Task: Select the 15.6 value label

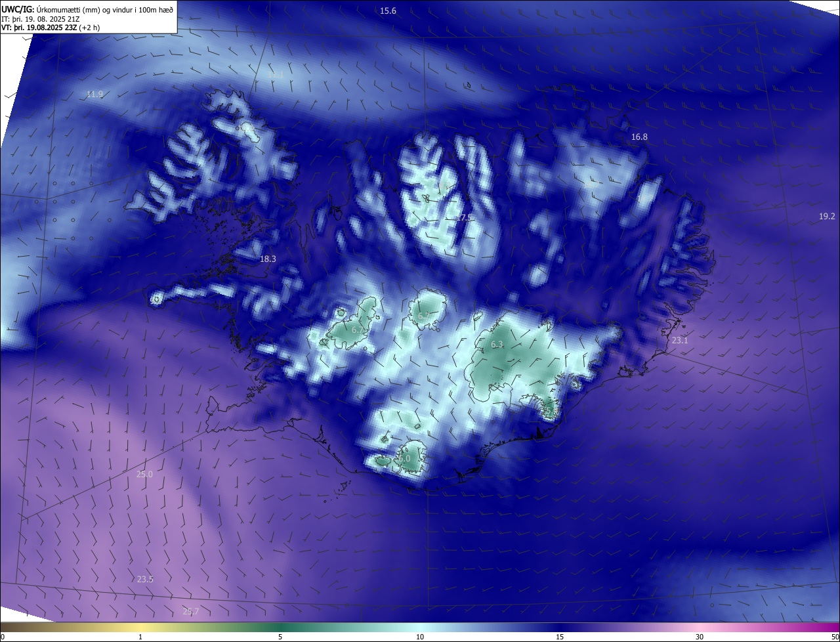Action: 388,11
